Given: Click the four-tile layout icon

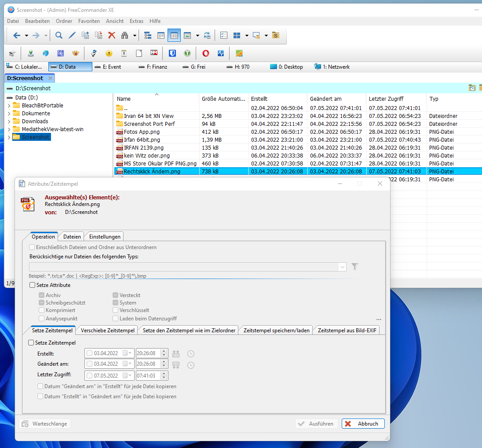Looking at the screenshot, I should pyautogui.click(x=237, y=35).
